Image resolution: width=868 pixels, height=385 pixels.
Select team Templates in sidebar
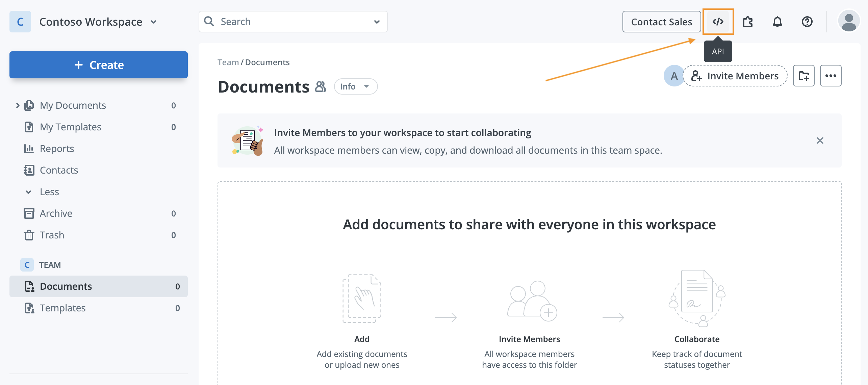99,308
